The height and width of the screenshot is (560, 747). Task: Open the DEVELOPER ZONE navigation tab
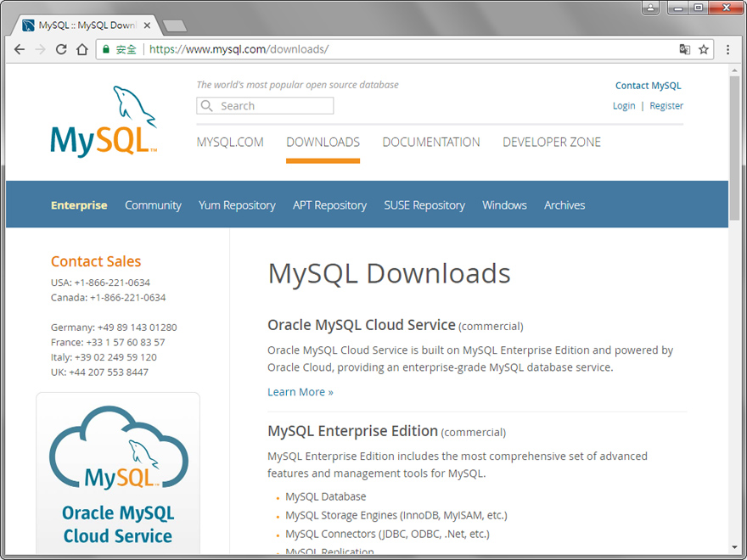pyautogui.click(x=552, y=142)
